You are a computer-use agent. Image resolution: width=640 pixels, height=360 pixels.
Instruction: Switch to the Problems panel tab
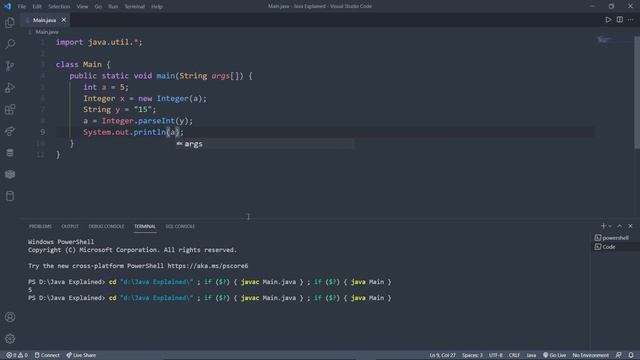40,226
